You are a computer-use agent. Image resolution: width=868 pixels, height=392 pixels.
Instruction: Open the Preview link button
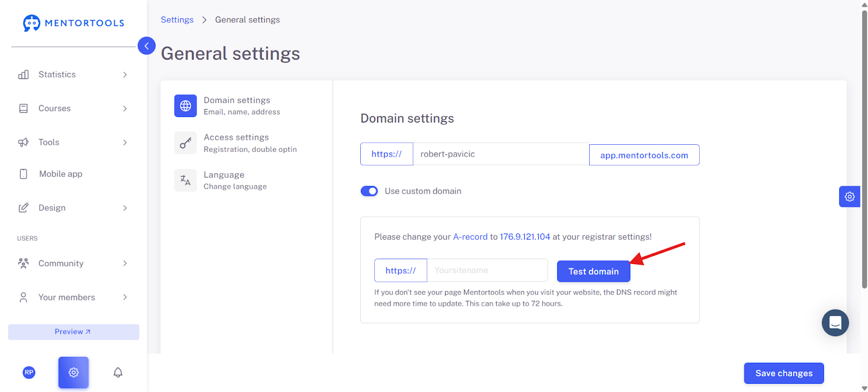tap(74, 332)
